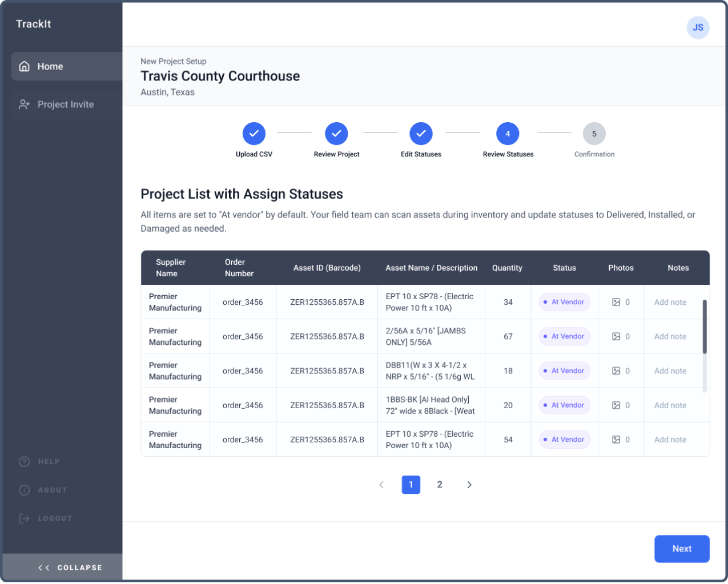Click photo icon in quantity 18 row
The height and width of the screenshot is (584, 728).
(616, 371)
